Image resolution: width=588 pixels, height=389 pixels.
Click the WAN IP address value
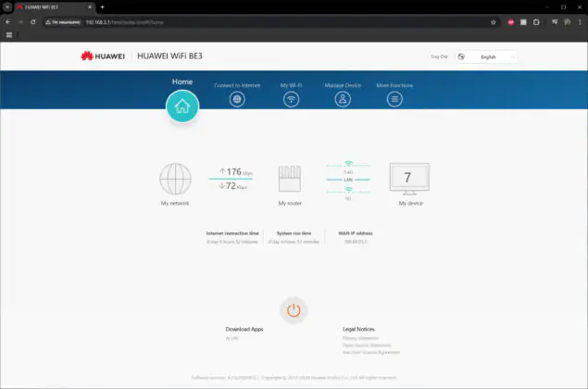click(356, 242)
